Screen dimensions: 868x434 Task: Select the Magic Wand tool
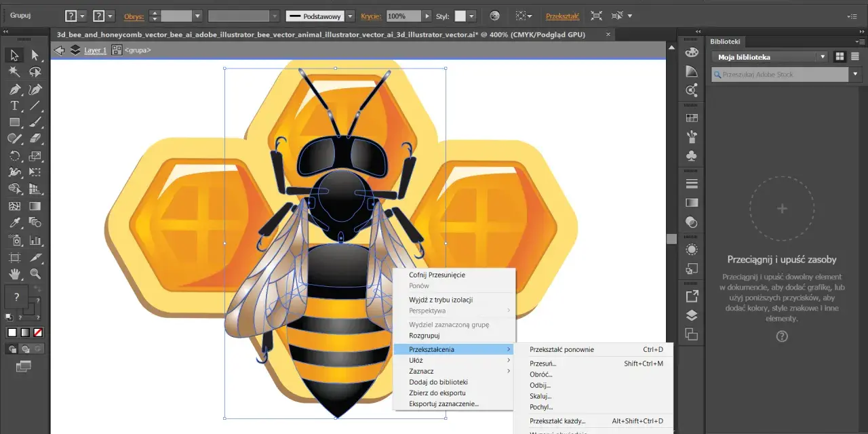(15, 72)
